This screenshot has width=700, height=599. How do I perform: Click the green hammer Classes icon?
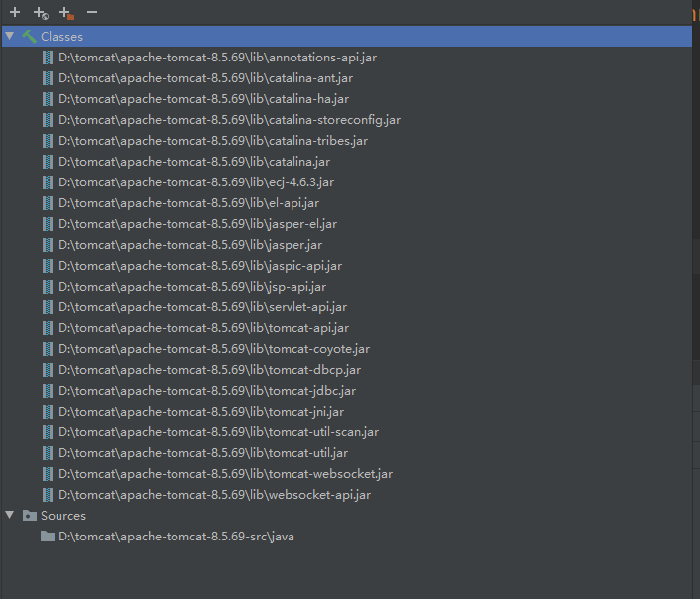coord(29,36)
